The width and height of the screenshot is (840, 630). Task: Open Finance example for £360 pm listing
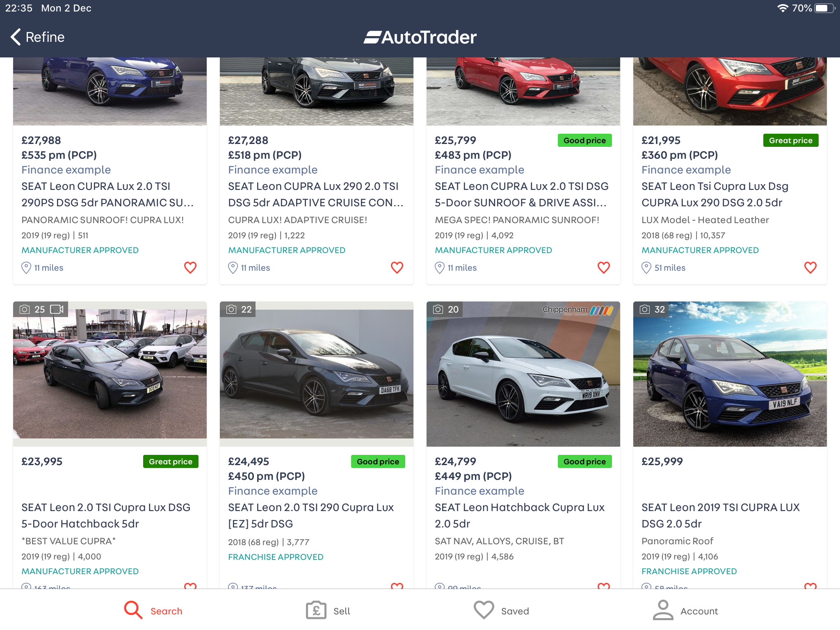point(686,170)
